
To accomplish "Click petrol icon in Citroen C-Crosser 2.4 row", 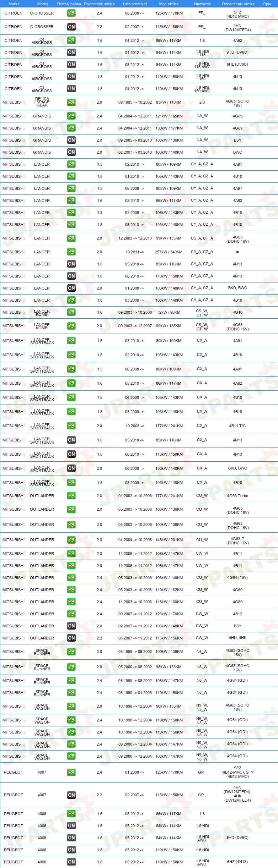I will [x=71, y=13].
